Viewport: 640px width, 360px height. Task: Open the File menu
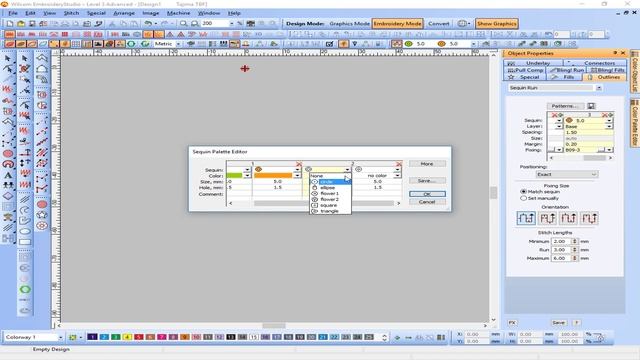pos(13,13)
